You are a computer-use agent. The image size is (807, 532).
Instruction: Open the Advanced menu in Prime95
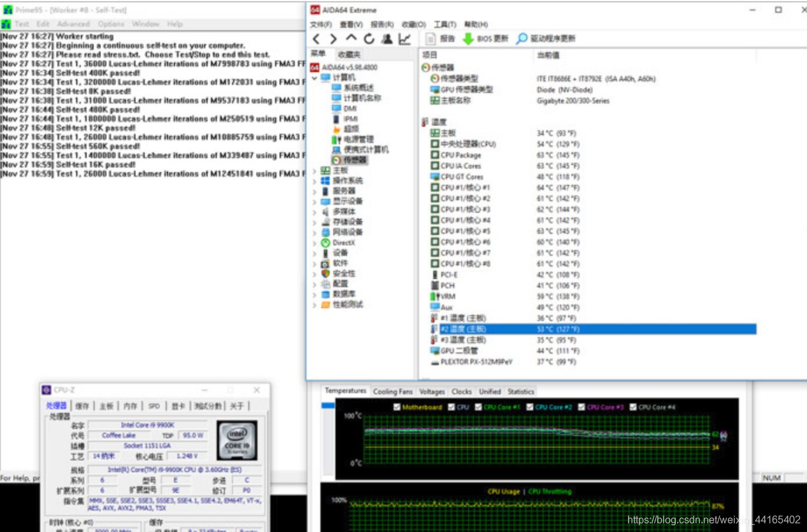[73, 24]
